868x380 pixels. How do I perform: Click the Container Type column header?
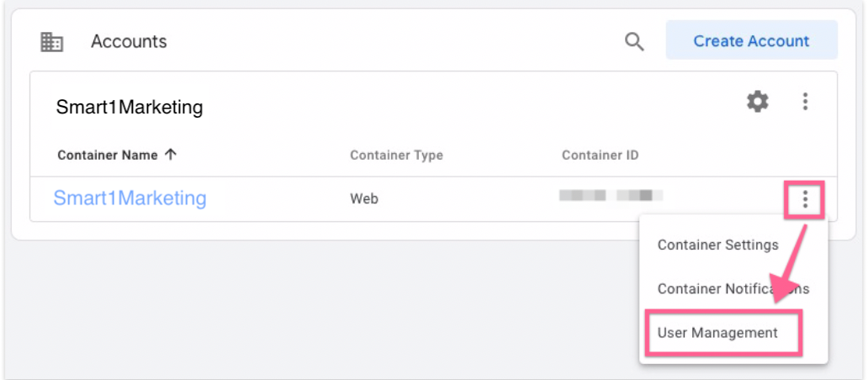(396, 155)
